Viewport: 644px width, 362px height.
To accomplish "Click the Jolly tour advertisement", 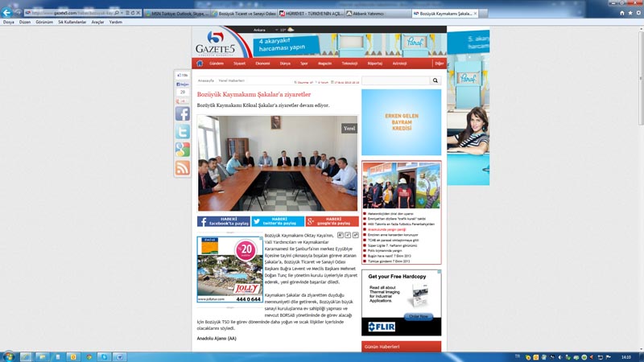I will click(x=230, y=269).
